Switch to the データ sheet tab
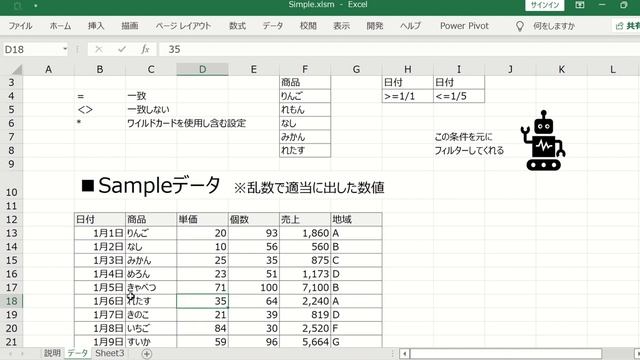640x360 pixels. [x=78, y=353]
